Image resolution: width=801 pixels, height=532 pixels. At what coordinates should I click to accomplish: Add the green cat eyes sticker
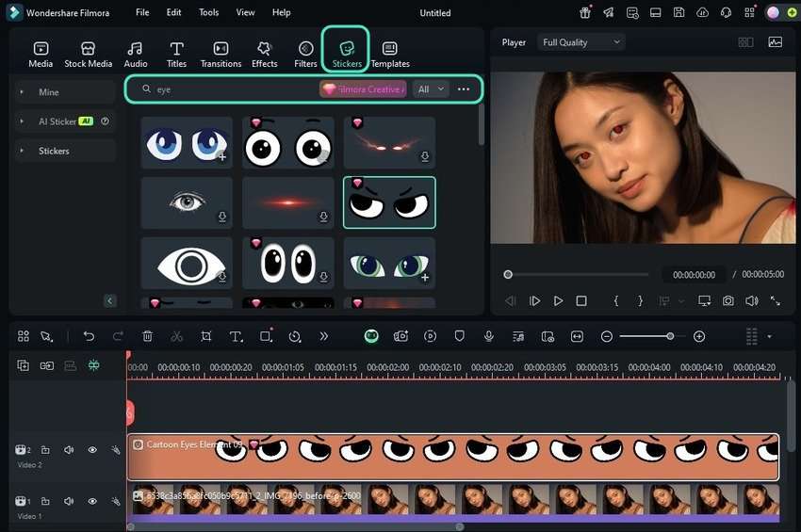(425, 278)
